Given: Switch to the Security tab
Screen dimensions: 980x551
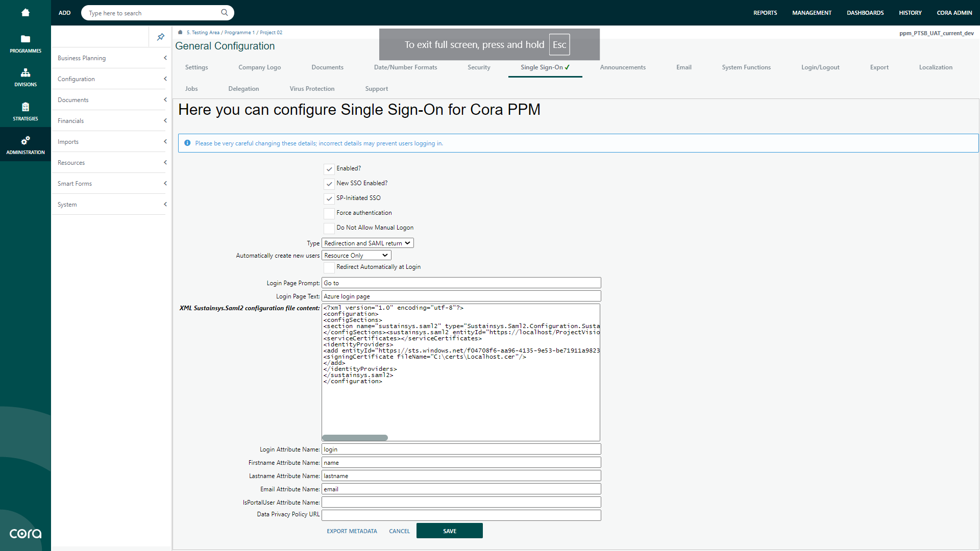Looking at the screenshot, I should [x=479, y=67].
